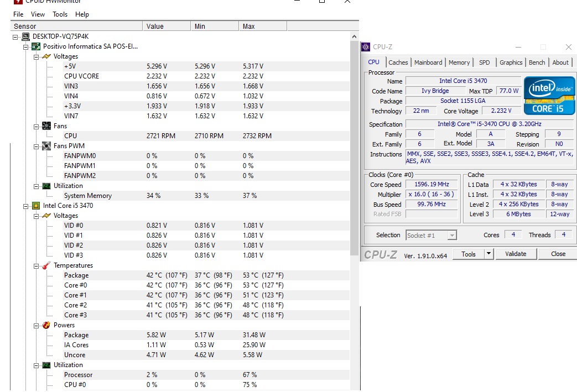Screen dimensions: 577x392
Task: Switch to the Caches tab in CPU-Z
Action: point(398,62)
